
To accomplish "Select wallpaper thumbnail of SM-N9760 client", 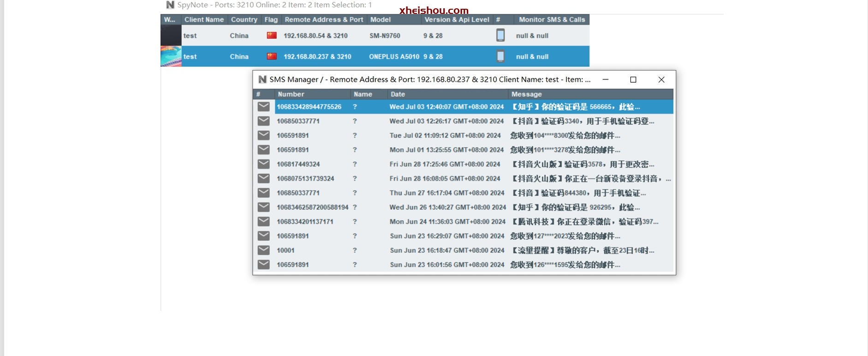I will tap(171, 35).
